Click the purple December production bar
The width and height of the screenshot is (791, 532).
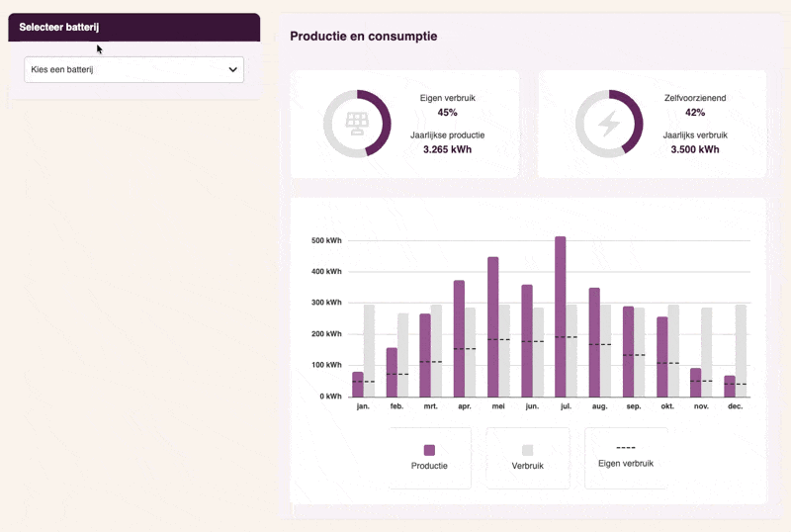click(730, 387)
